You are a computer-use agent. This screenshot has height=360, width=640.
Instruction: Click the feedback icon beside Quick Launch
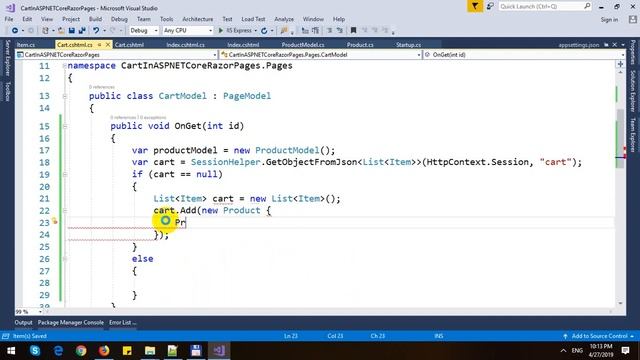(490, 6)
